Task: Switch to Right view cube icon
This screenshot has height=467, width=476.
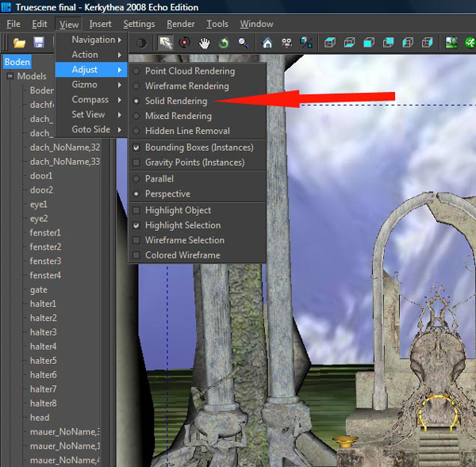Action: pyautogui.click(x=427, y=43)
